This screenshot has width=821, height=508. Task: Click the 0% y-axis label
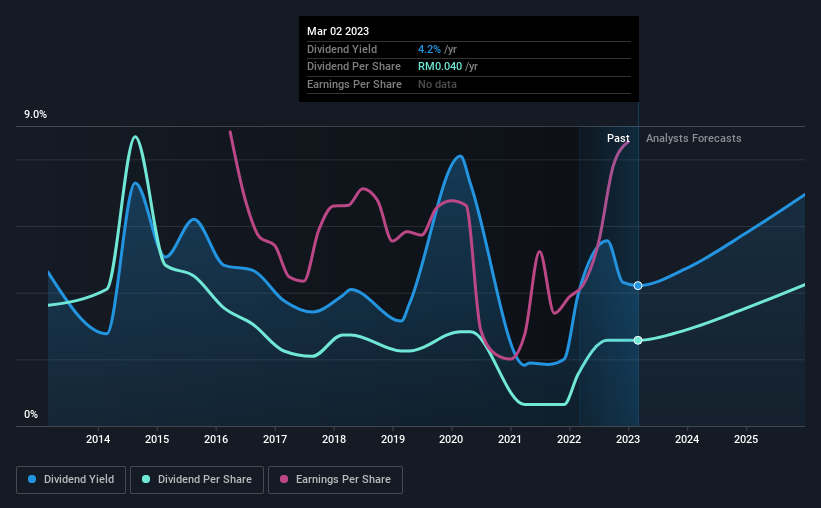click(x=31, y=414)
